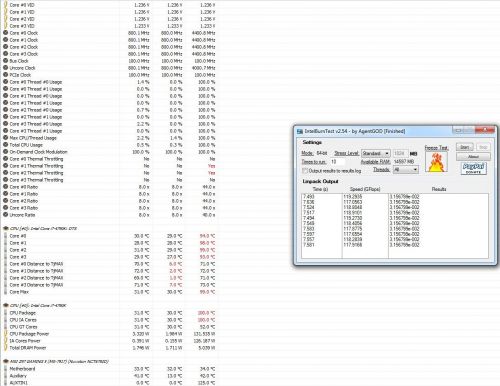Click the Core #1 Thermal Throttling icon
Image resolution: width=500 pixels, height=386 pixels.
click(5, 166)
